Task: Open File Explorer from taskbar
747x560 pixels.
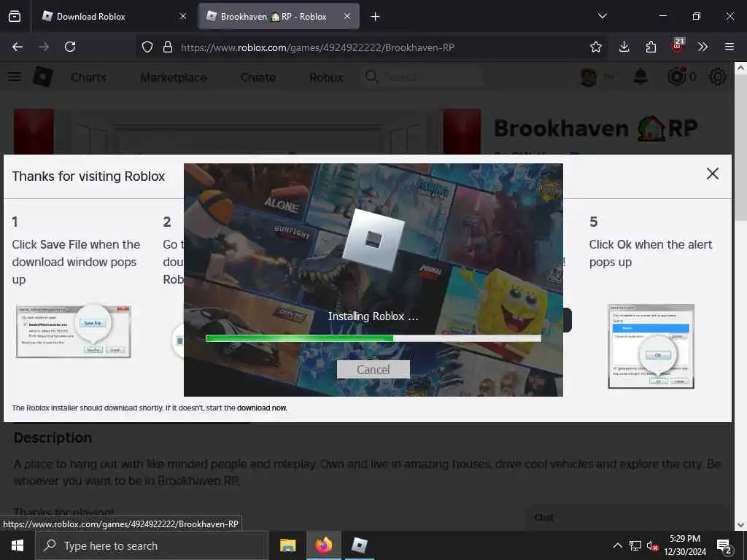Action: point(287,545)
